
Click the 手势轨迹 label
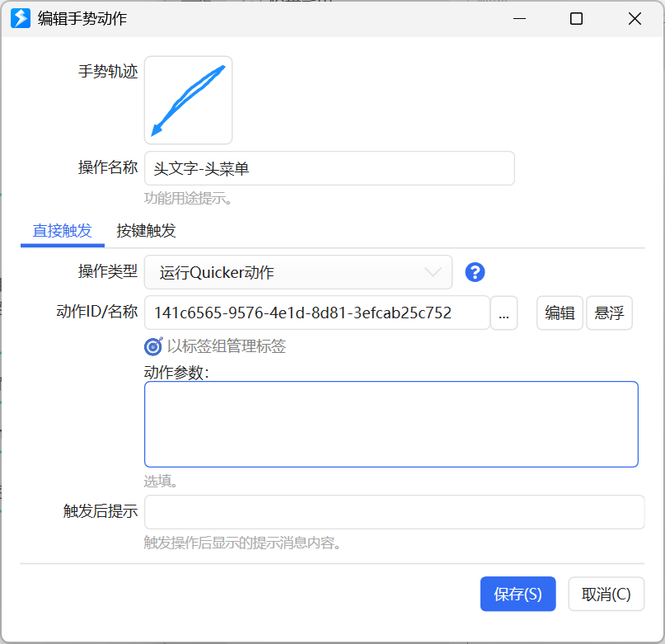click(108, 71)
